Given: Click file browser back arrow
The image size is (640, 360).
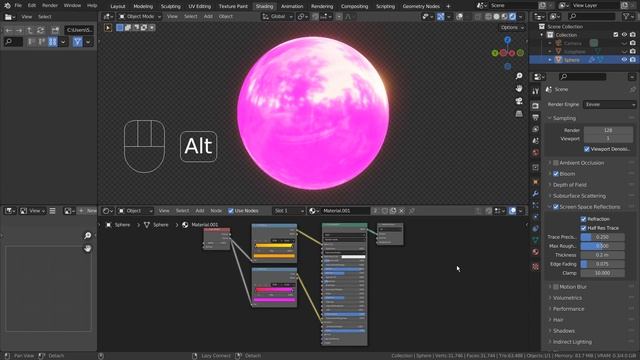Looking at the screenshot, I should [x=9, y=30].
